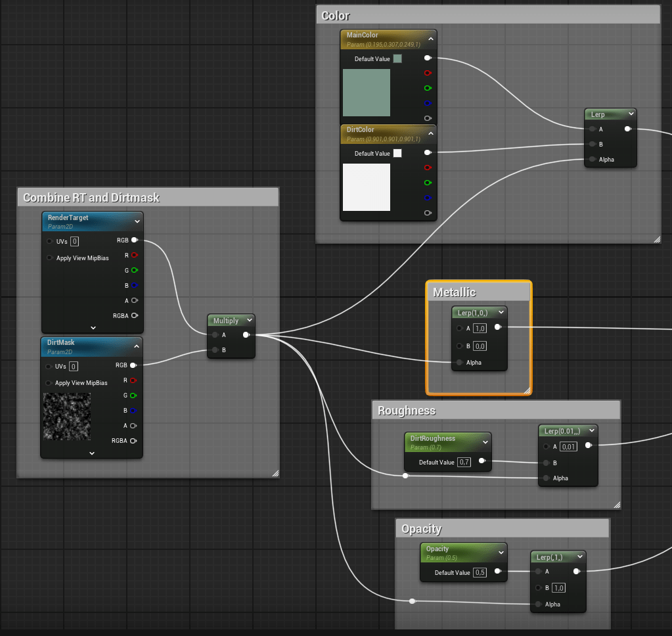
Task: Expand the RenderTarget node with bottom chevron
Action: [93, 327]
